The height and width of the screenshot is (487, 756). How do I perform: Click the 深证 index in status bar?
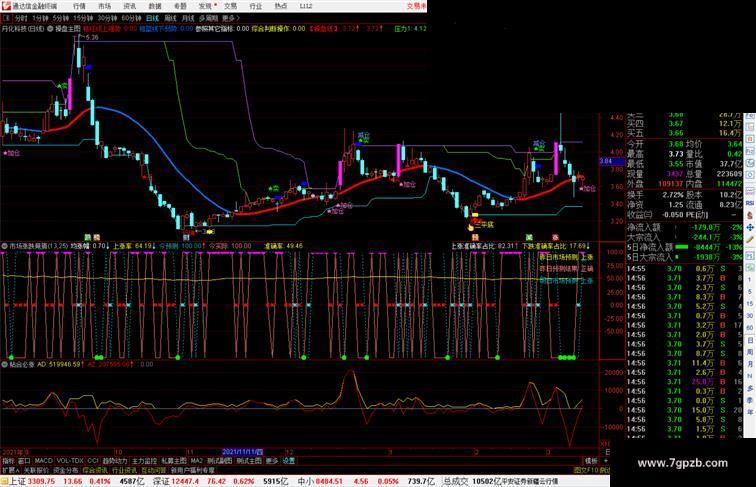161,481
